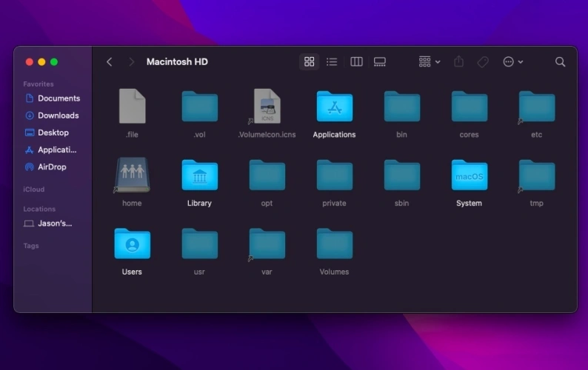The height and width of the screenshot is (370, 588).
Task: Select the Users folder icon
Action: [x=132, y=243]
